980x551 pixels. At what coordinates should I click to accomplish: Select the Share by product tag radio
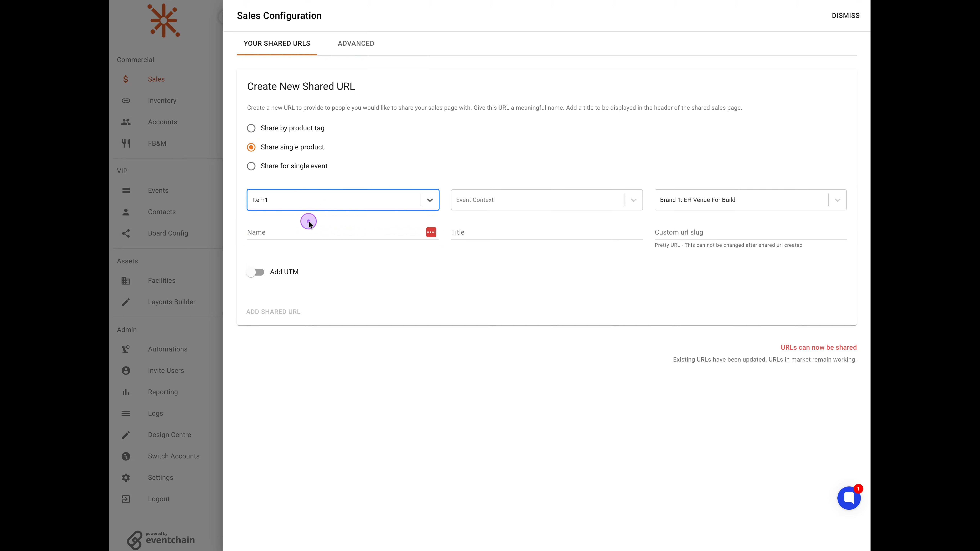251,128
